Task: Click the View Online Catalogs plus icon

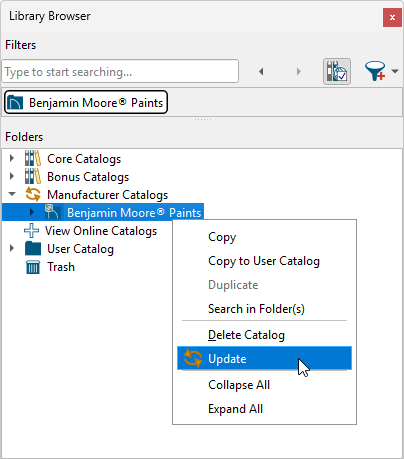Action: click(x=31, y=230)
